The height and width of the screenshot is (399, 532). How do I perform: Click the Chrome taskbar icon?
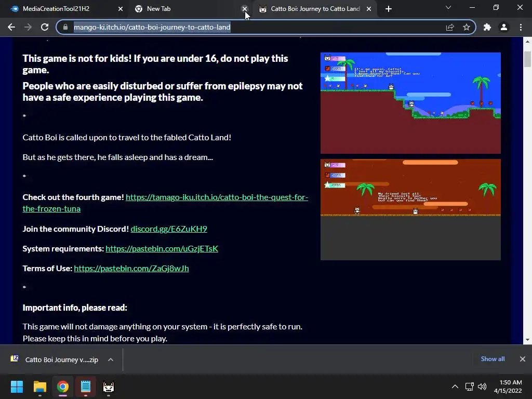(63, 387)
